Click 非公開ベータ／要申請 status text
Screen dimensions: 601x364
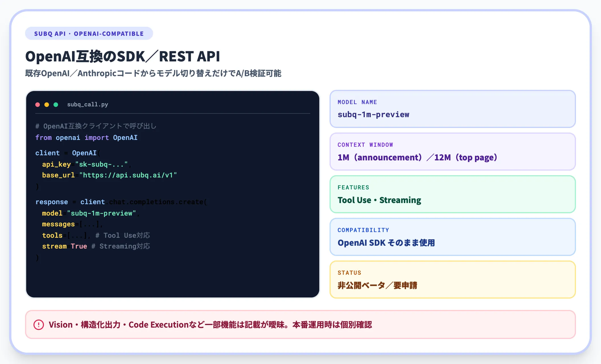click(377, 285)
